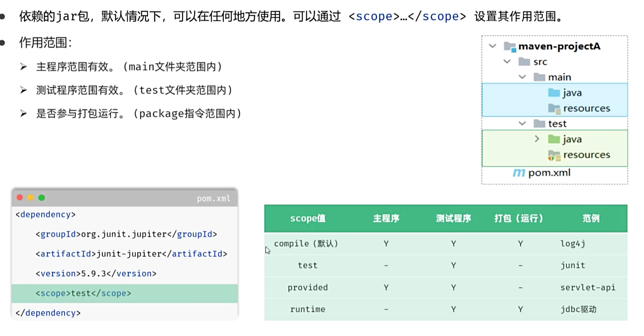The image size is (644, 336).
Task: Click the highlighted scope test line
Action: (125, 293)
